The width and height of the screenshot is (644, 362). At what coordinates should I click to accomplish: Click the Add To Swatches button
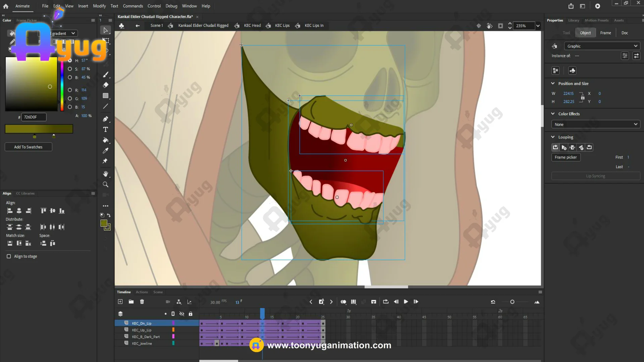28,147
